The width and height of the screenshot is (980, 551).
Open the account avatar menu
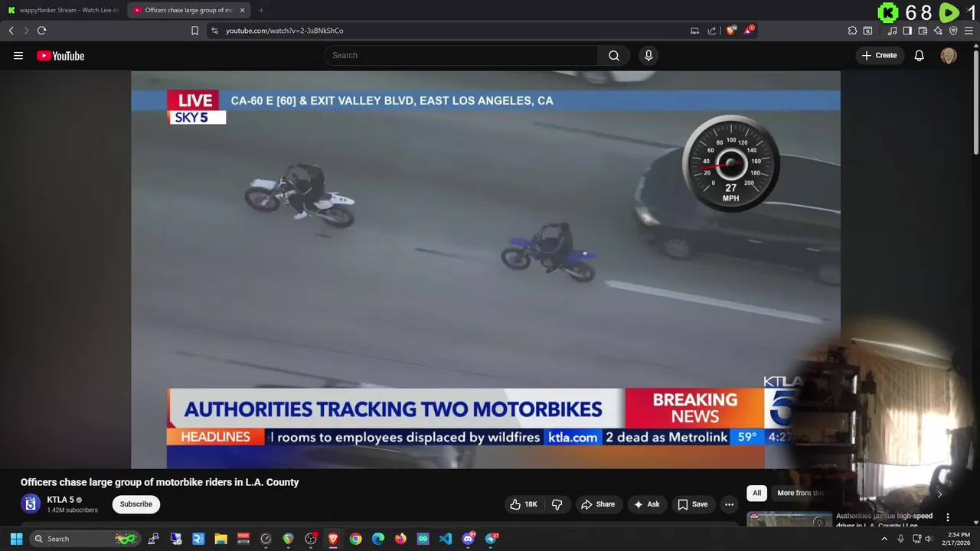pos(949,55)
